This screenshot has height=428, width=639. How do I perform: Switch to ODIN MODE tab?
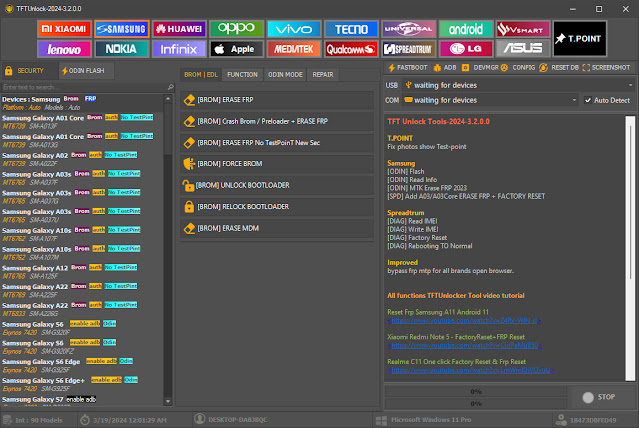point(285,75)
